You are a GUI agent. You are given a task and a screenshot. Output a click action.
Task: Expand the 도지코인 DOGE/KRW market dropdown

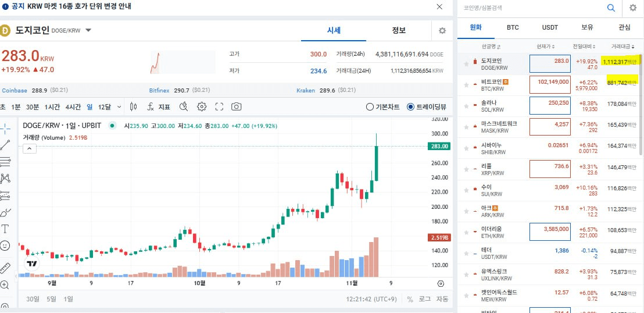pos(88,30)
